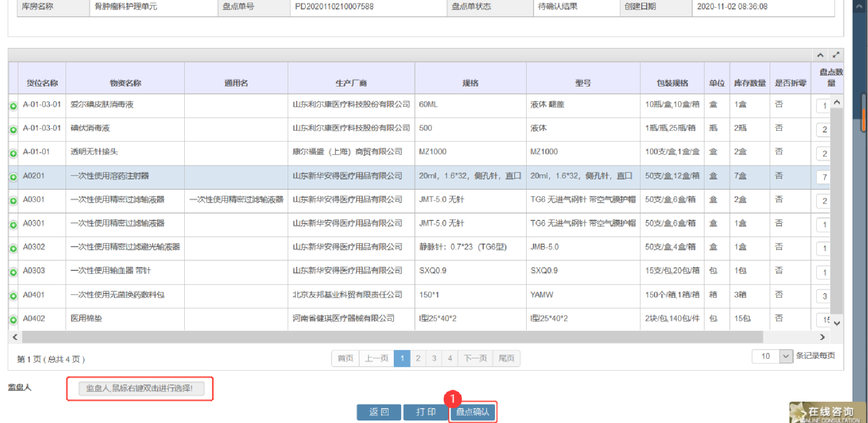Image resolution: width=868 pixels, height=423 pixels.
Task: Click the table vertical scrollbar up arrow
Action: point(837,102)
